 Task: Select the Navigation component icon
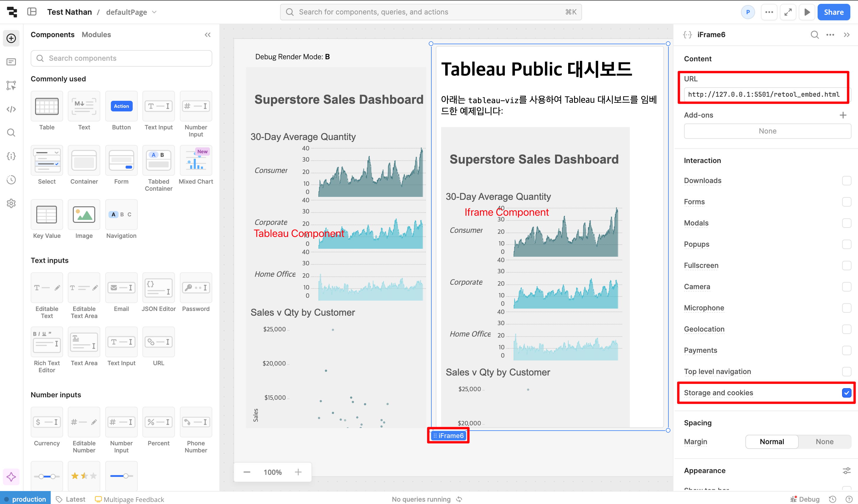[121, 215]
